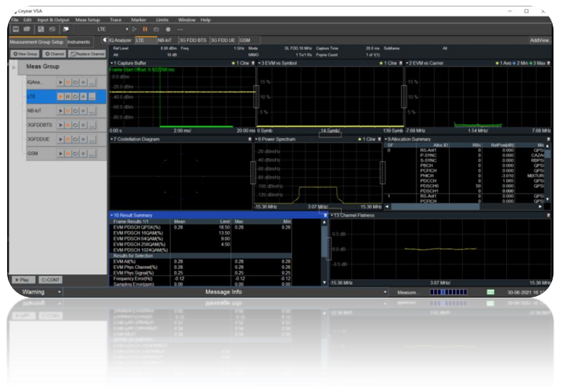This screenshot has width=562, height=392.
Task: Pause measurement using the orange toolbar pause icon
Action: click(145, 29)
